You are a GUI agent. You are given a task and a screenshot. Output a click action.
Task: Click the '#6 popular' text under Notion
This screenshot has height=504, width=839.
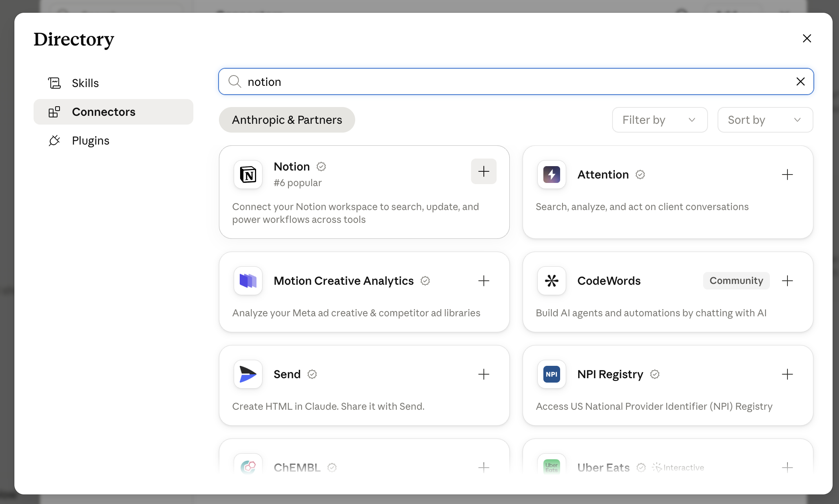(x=298, y=183)
